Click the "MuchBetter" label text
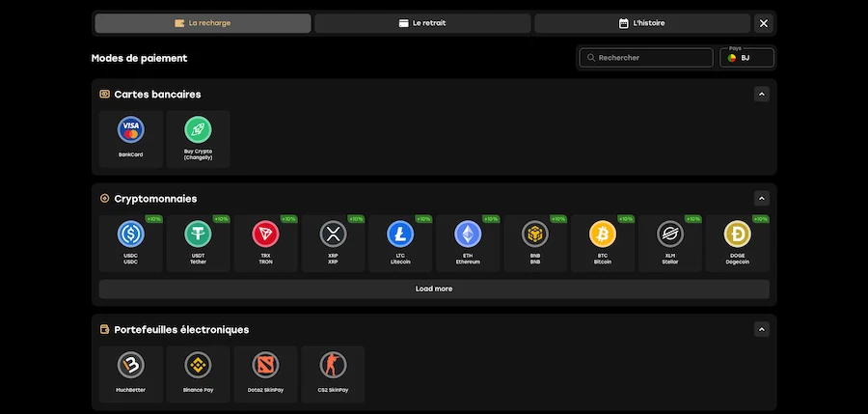Viewport: 868px width, 414px height. (x=130, y=390)
